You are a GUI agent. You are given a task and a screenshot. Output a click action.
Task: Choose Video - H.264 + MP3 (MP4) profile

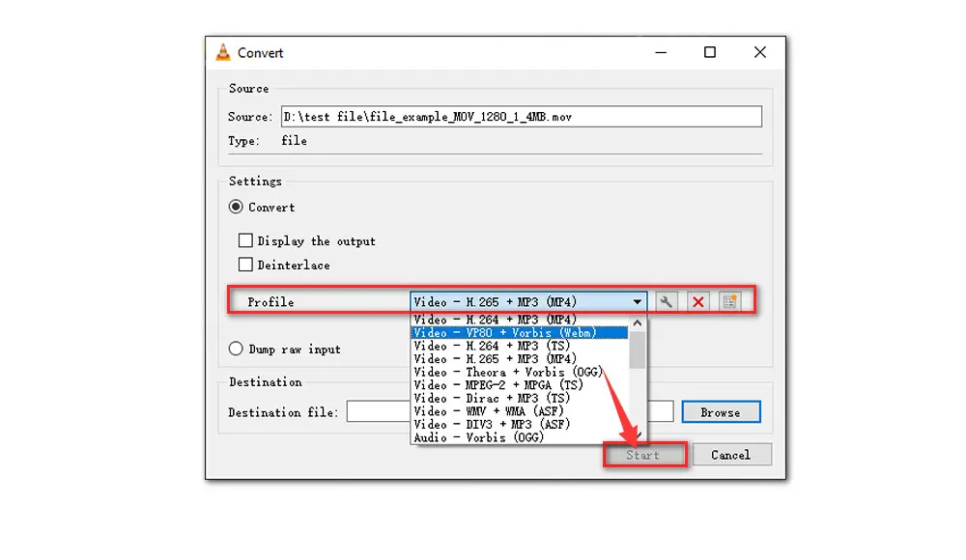tap(520, 320)
